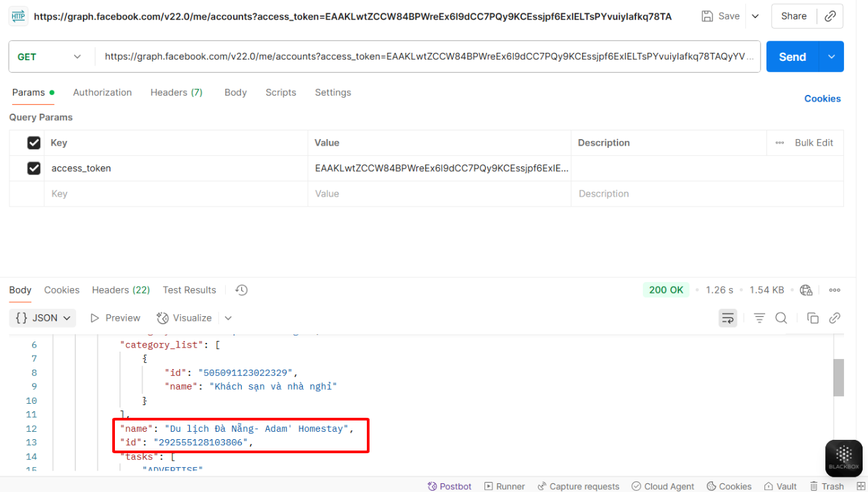Save the request
This screenshot has height=492, width=868.
click(x=720, y=16)
